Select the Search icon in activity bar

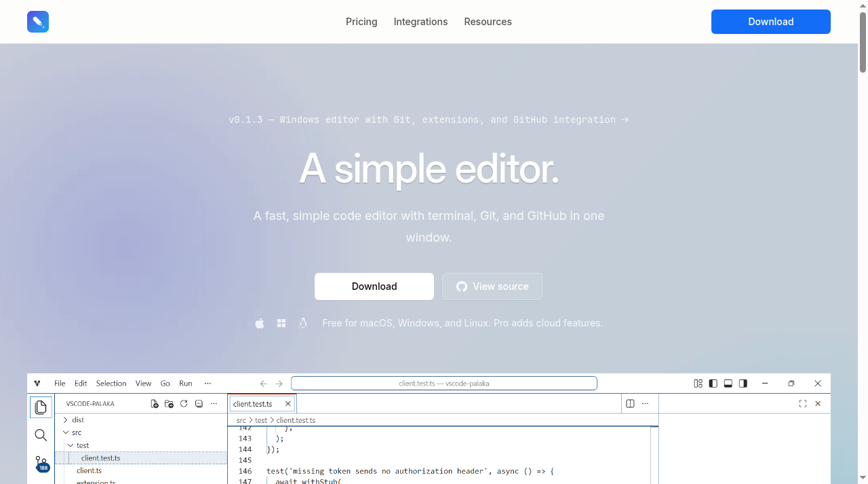click(x=41, y=435)
